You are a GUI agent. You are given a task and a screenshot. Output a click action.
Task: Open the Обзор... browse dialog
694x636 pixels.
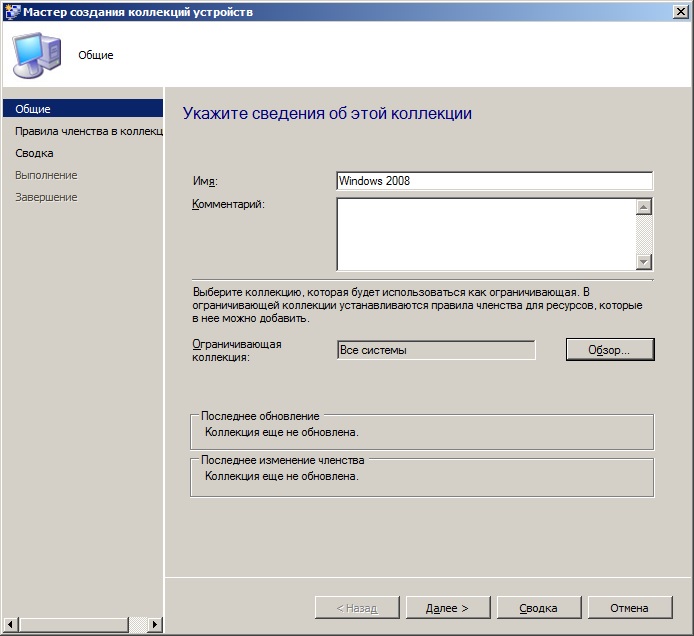[610, 350]
